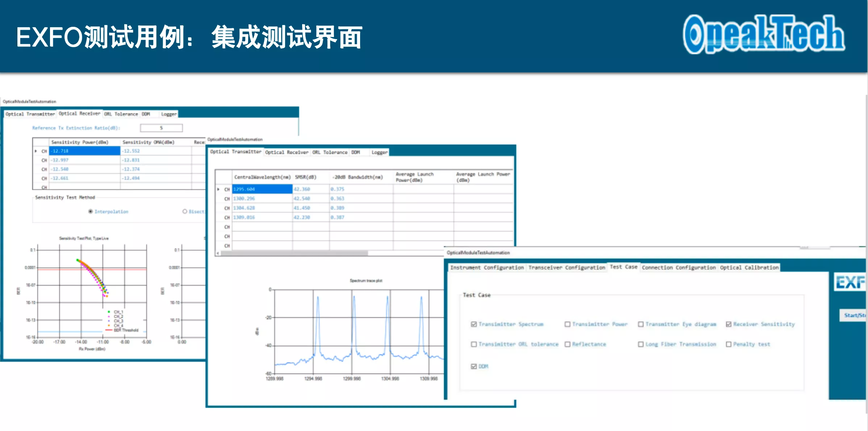Screen dimensions: 868x431
Task: Click the OpeakTech logo
Action: pyautogui.click(x=764, y=34)
